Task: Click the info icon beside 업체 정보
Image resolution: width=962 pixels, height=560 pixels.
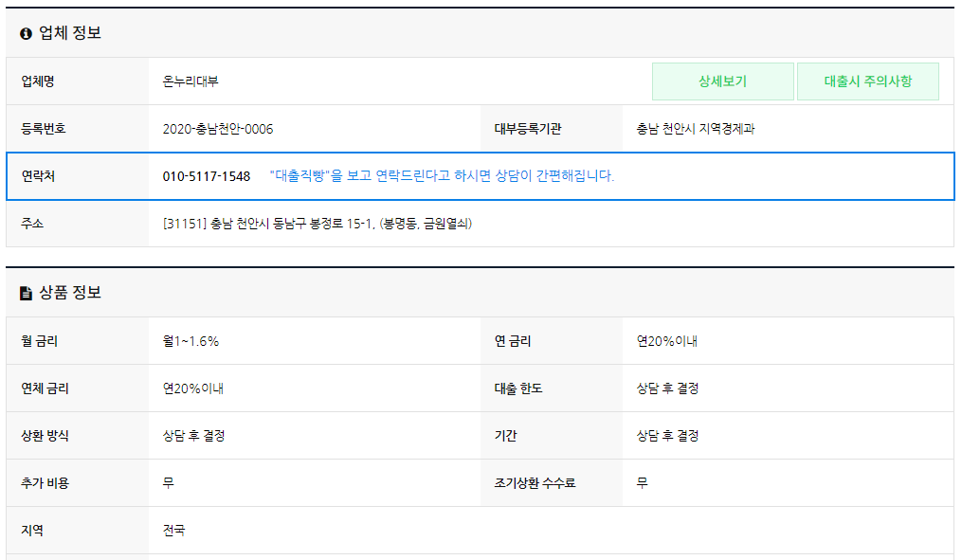Action: 26,34
